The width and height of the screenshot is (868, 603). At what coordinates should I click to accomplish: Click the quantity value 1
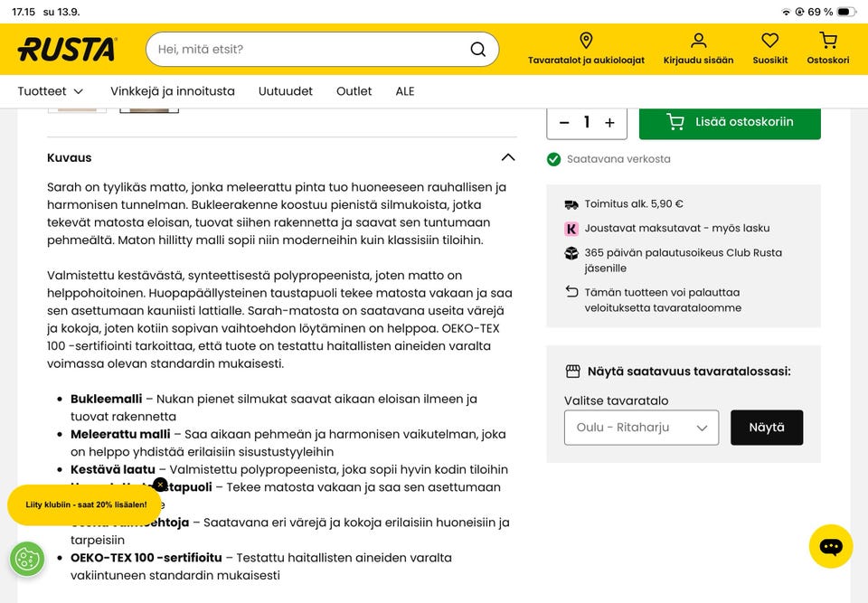pos(586,122)
